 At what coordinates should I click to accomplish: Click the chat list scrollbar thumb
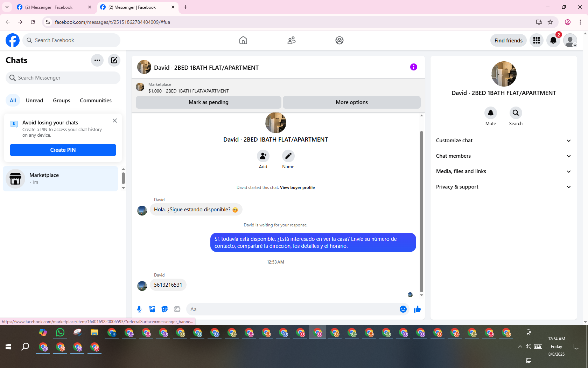pyautogui.click(x=123, y=178)
